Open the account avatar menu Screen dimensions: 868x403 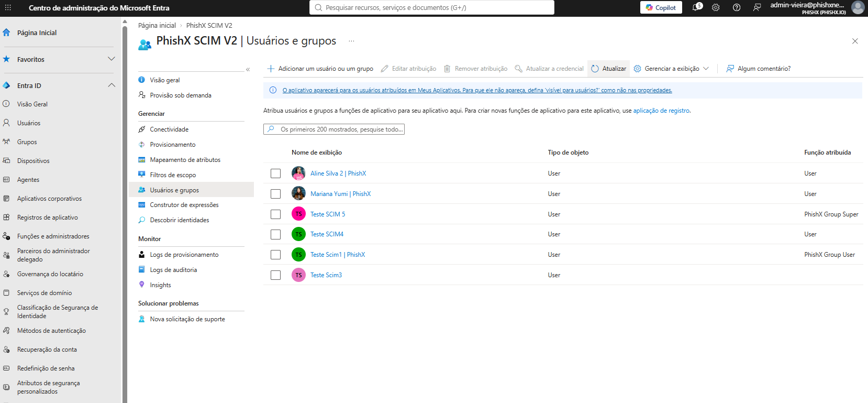coord(858,7)
